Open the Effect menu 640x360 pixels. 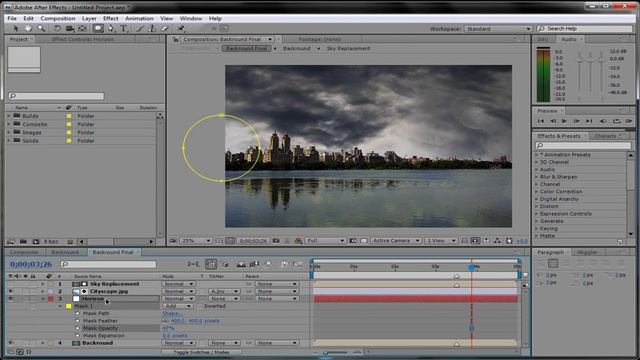110,18
